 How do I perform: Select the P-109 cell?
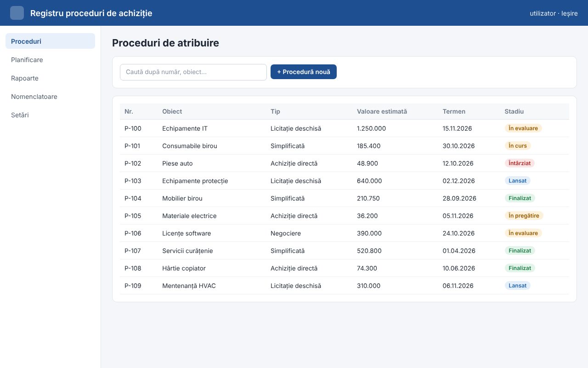133,286
